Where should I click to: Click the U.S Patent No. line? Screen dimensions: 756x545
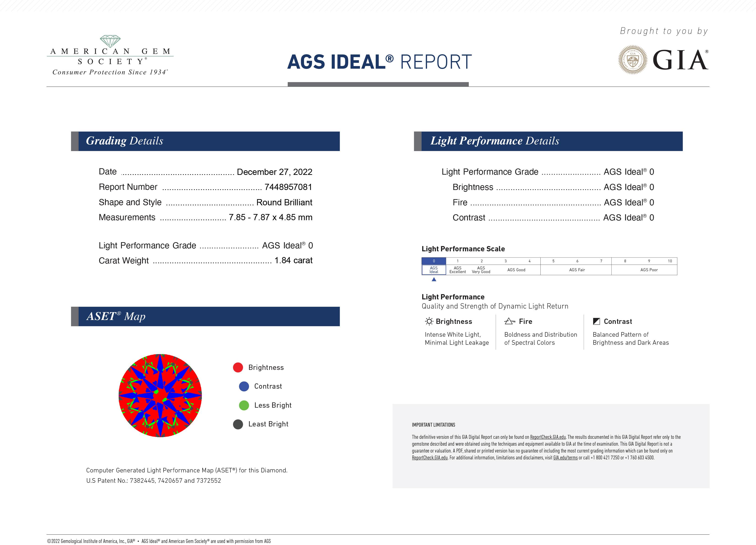[x=154, y=481]
